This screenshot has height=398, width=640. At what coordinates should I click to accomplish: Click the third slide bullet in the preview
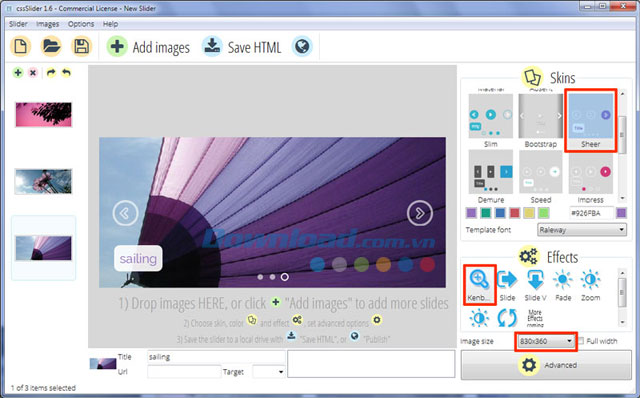pos(284,277)
